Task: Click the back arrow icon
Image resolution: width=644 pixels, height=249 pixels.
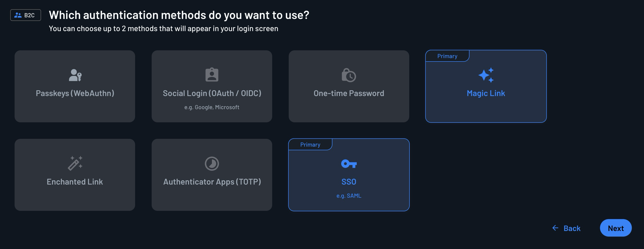Action: coord(555,228)
